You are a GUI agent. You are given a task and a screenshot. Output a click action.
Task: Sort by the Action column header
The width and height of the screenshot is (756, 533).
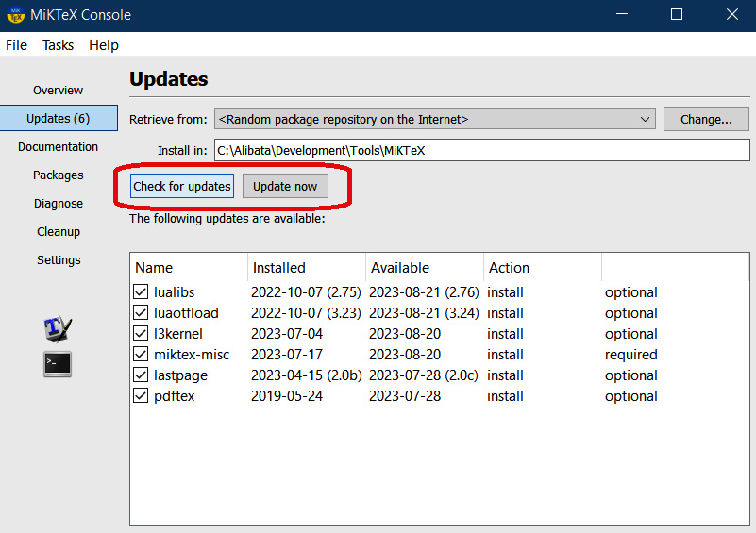point(543,268)
